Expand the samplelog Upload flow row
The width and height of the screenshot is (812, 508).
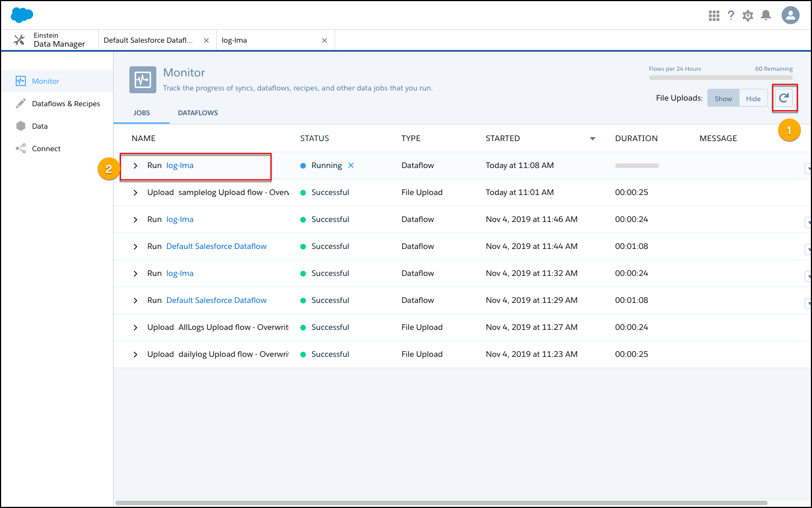pos(136,193)
